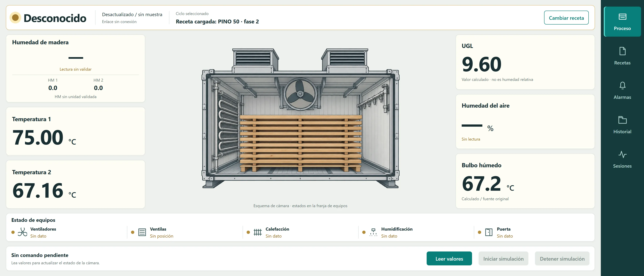Open the Proceso sidebar icon

pyautogui.click(x=622, y=17)
